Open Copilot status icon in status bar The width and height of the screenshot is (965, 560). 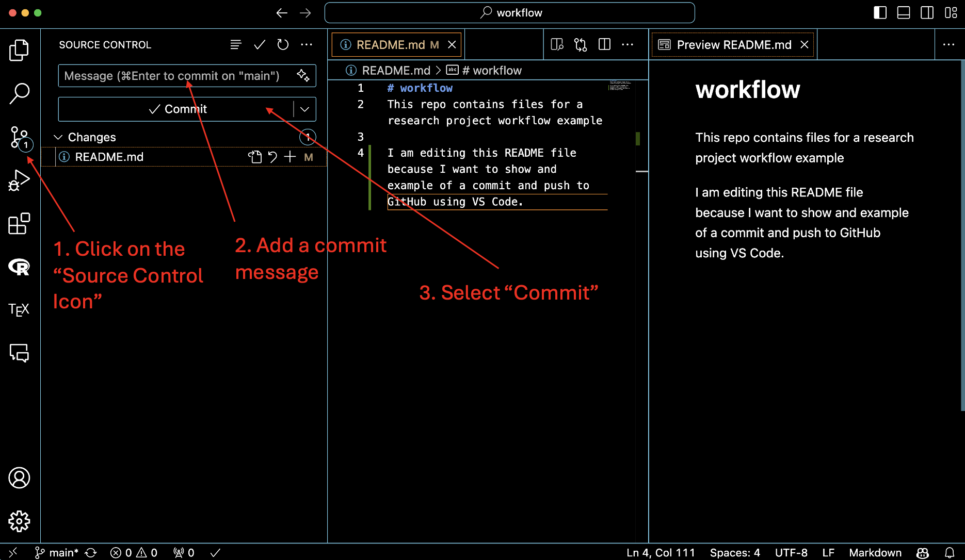click(x=923, y=553)
